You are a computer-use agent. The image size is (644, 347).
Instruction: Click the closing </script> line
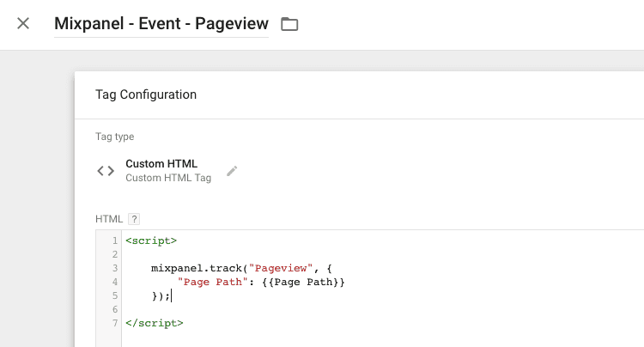pyautogui.click(x=155, y=323)
